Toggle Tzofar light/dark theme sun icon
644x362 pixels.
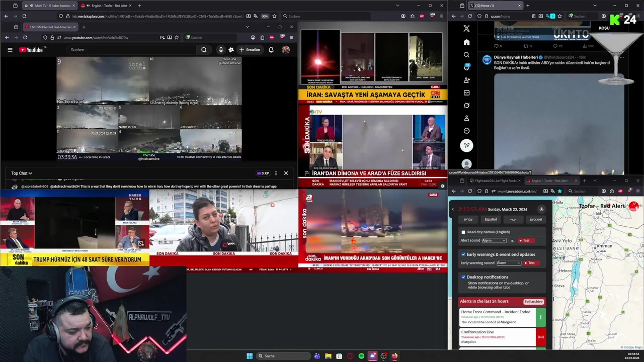541,209
